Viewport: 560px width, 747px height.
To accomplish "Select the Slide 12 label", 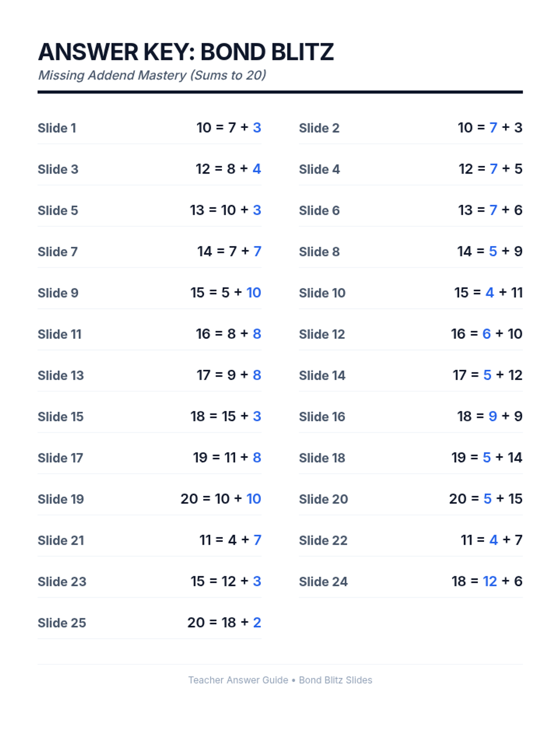I will click(x=322, y=334).
